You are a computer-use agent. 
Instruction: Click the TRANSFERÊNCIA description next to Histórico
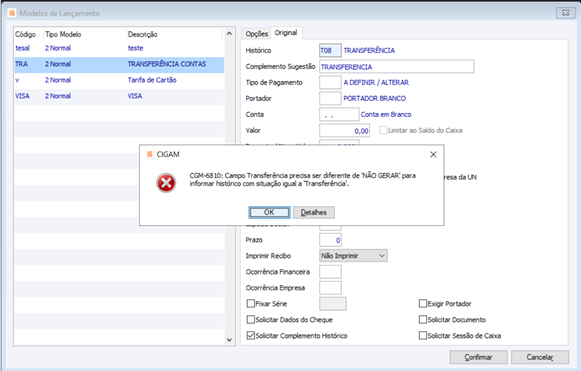[x=369, y=50]
